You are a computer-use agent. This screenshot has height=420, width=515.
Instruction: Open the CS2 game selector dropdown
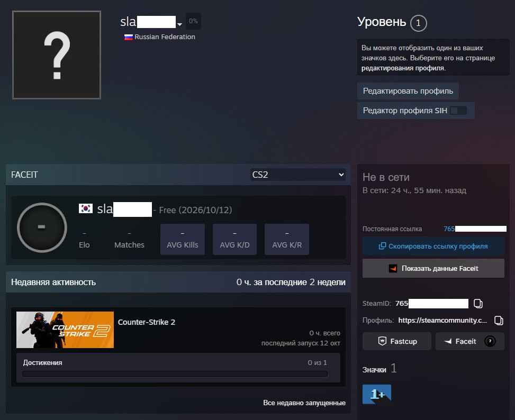coord(298,175)
